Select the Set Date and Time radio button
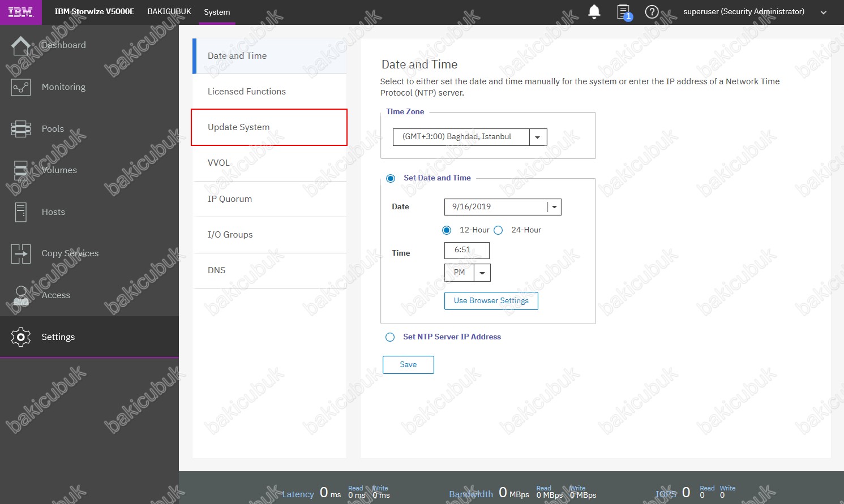Screen dimensions: 844x504 [391, 178]
